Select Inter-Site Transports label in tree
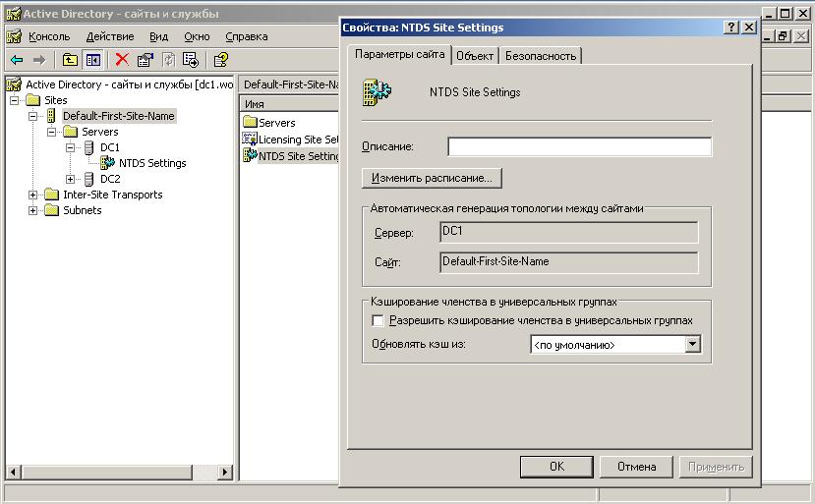The height and width of the screenshot is (504, 815). click(113, 195)
